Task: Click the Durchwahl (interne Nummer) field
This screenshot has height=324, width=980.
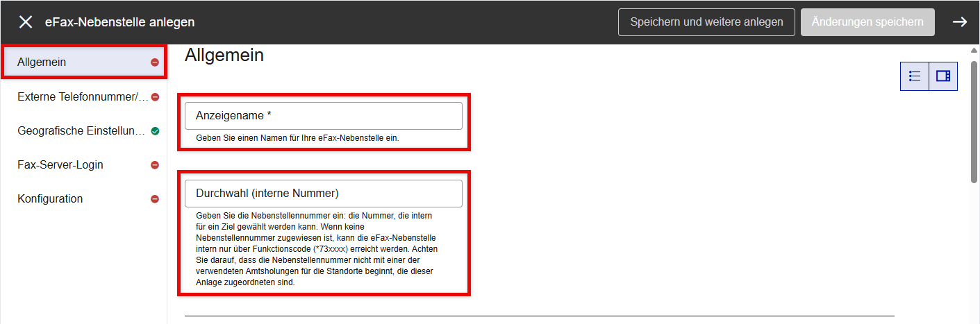Action: click(323, 194)
